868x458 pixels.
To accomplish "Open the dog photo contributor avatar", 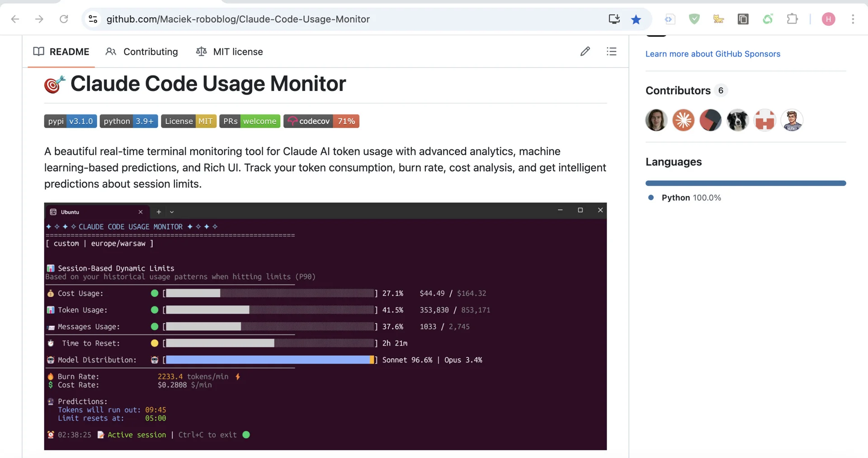I will (x=737, y=120).
